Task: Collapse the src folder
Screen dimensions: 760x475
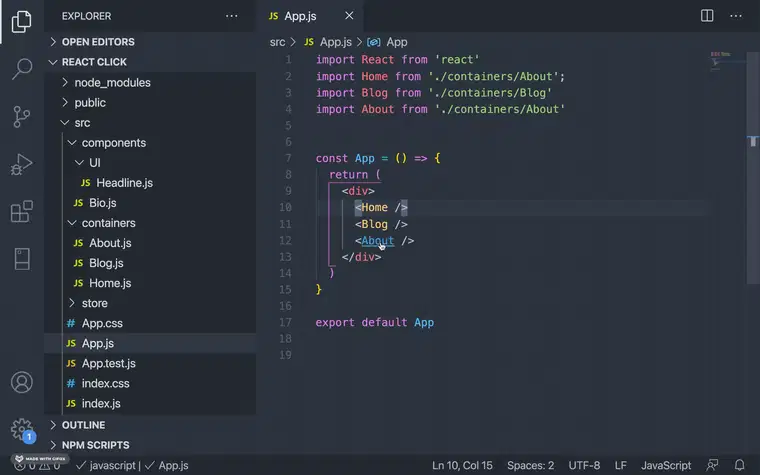Action: click(x=150, y=123)
